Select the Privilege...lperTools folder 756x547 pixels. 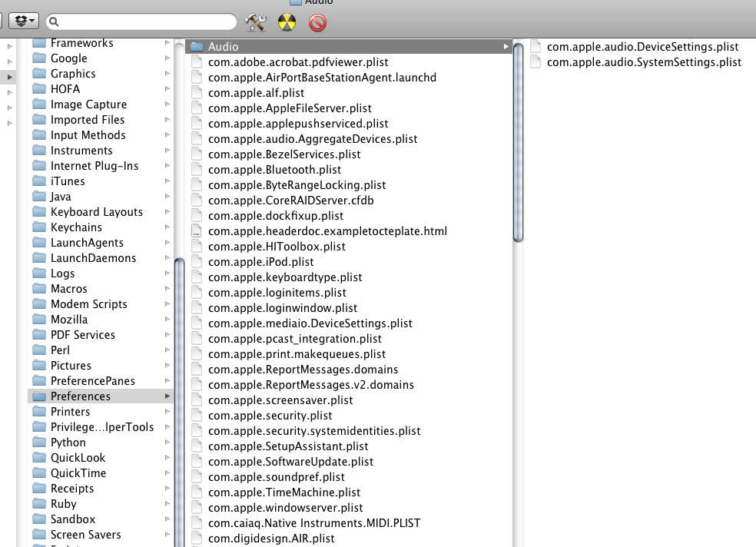pyautogui.click(x=101, y=427)
